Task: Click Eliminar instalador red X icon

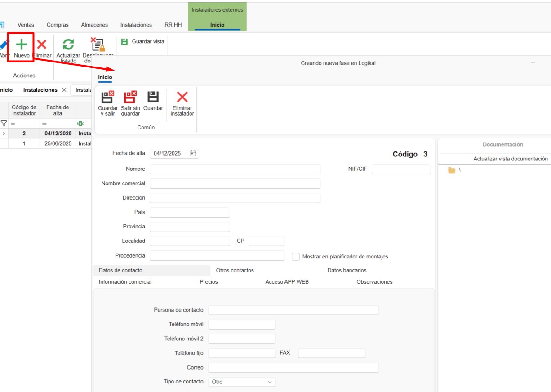Action: pos(182,97)
